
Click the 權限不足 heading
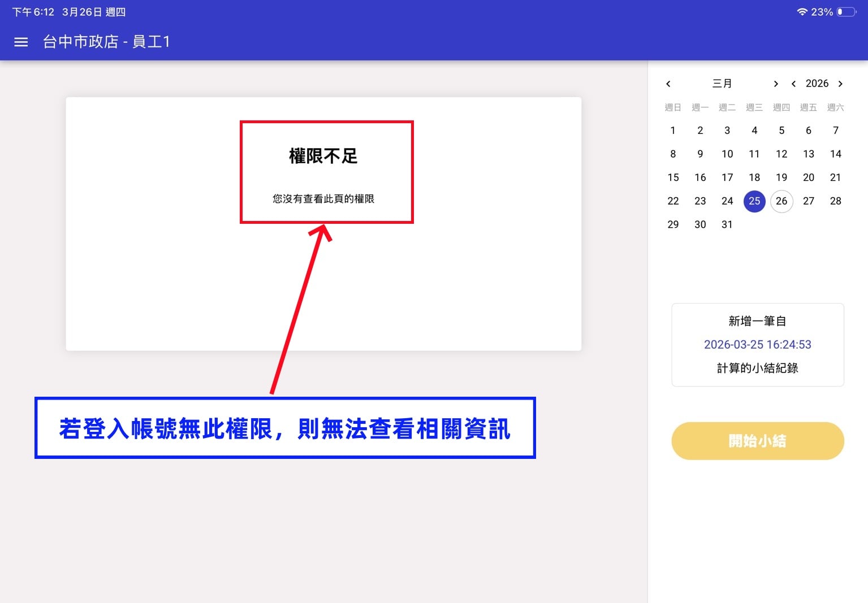point(323,156)
